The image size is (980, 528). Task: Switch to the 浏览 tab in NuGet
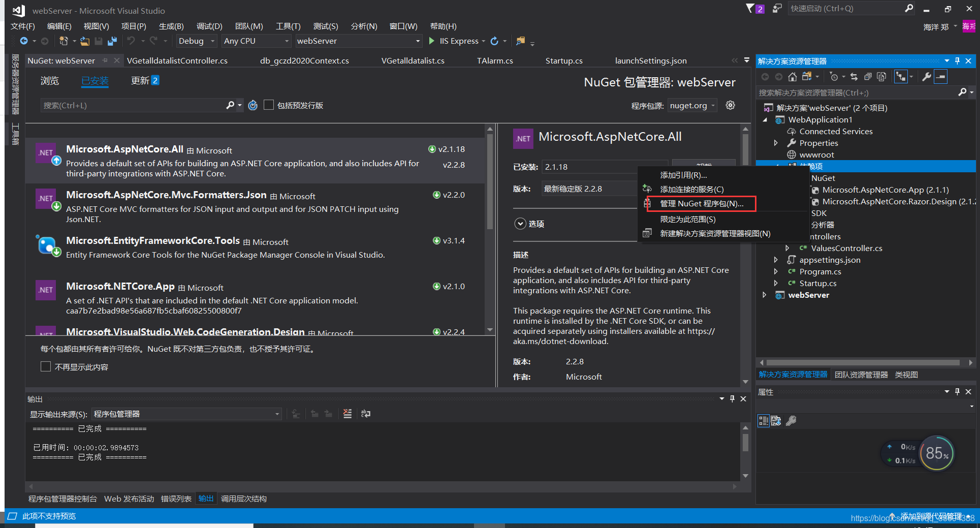click(x=50, y=80)
